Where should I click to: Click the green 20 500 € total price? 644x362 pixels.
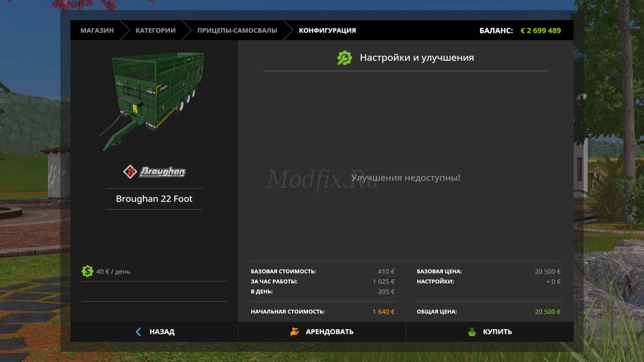[548, 311]
